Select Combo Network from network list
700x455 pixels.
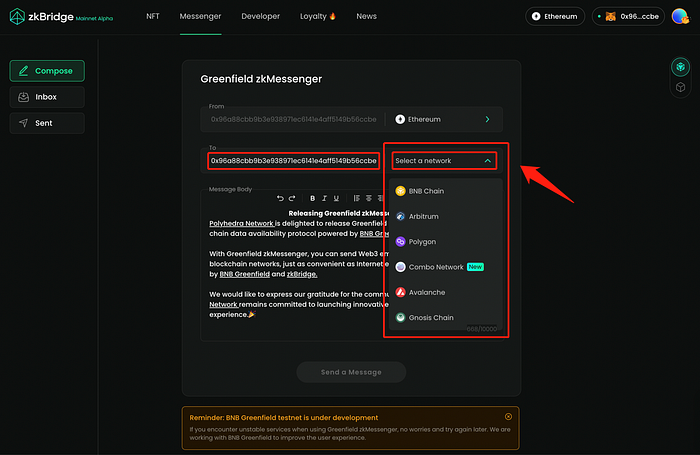pyautogui.click(x=446, y=267)
